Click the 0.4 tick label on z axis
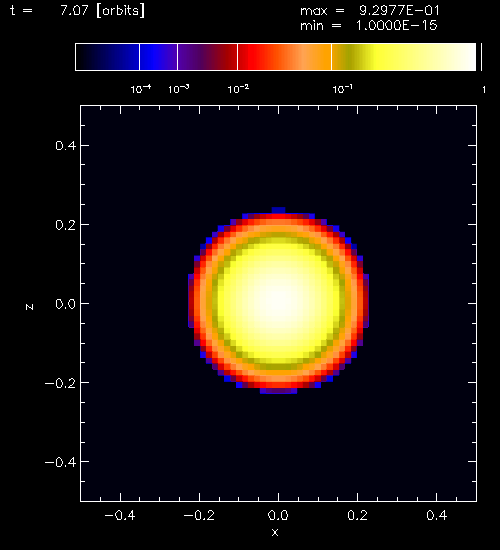Screen dimensions: 500x550 coord(65,145)
